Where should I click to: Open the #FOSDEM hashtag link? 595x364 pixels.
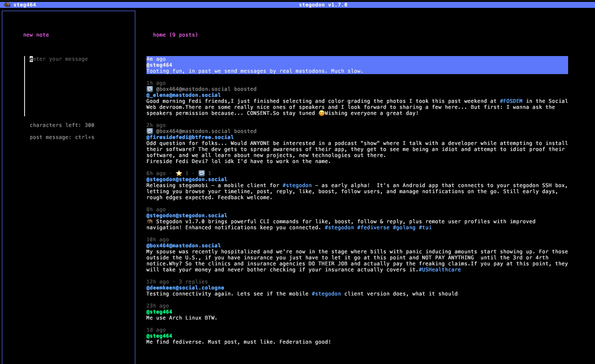click(511, 101)
